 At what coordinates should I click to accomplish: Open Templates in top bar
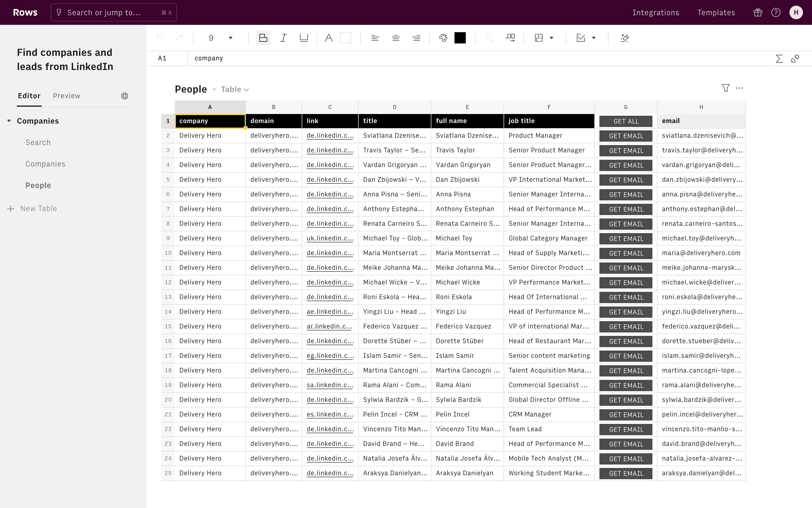[x=716, y=12]
